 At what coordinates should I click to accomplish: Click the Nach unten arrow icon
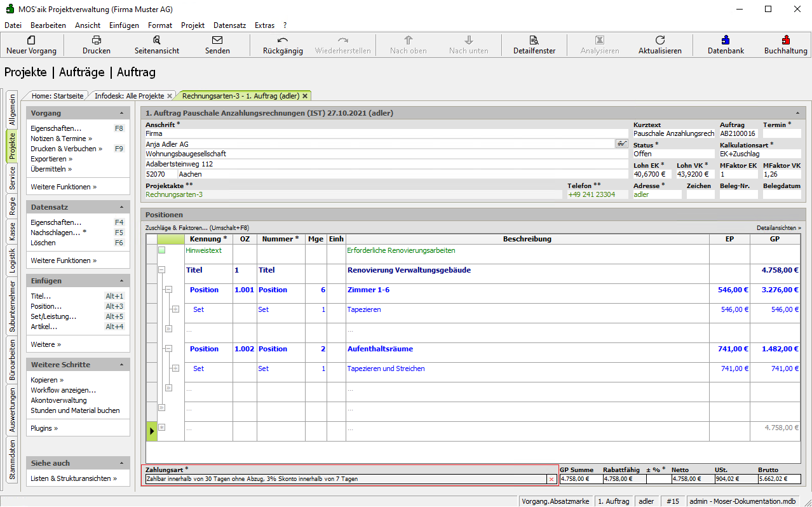click(x=468, y=39)
